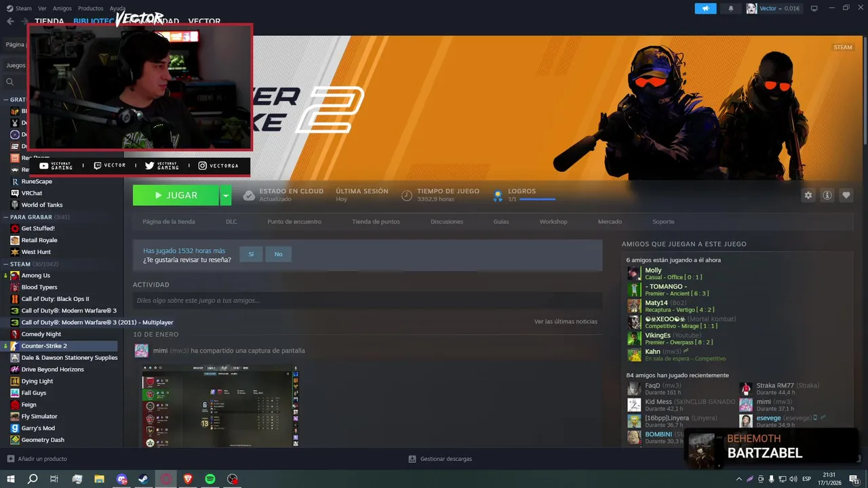Open the Ver menu
Image resolution: width=868 pixels, height=488 pixels.
[43, 8]
